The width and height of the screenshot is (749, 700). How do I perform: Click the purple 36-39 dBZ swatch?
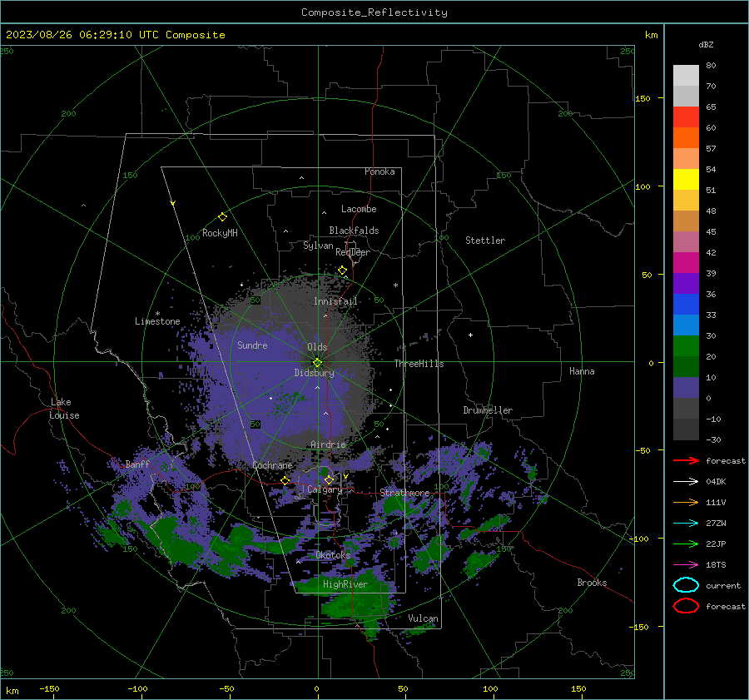[x=686, y=284]
